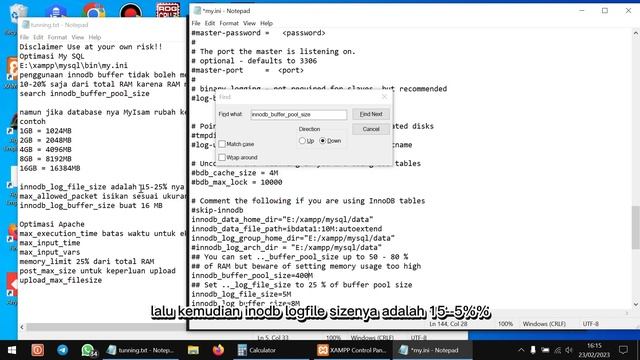Click the memory_limit 25% dari total RAM line

point(87,262)
